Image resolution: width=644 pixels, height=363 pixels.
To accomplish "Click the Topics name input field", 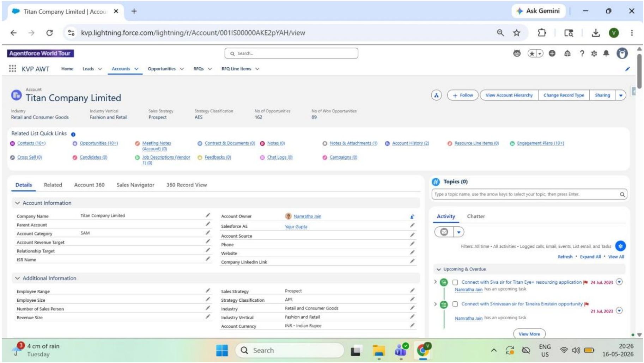I will [x=529, y=194].
